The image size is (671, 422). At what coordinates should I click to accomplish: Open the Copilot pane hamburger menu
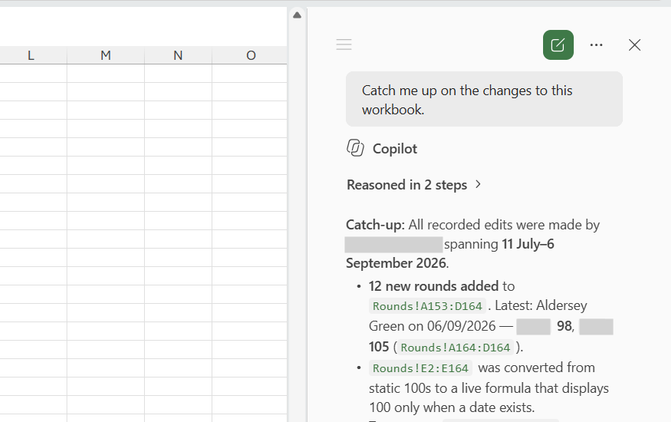coord(344,45)
